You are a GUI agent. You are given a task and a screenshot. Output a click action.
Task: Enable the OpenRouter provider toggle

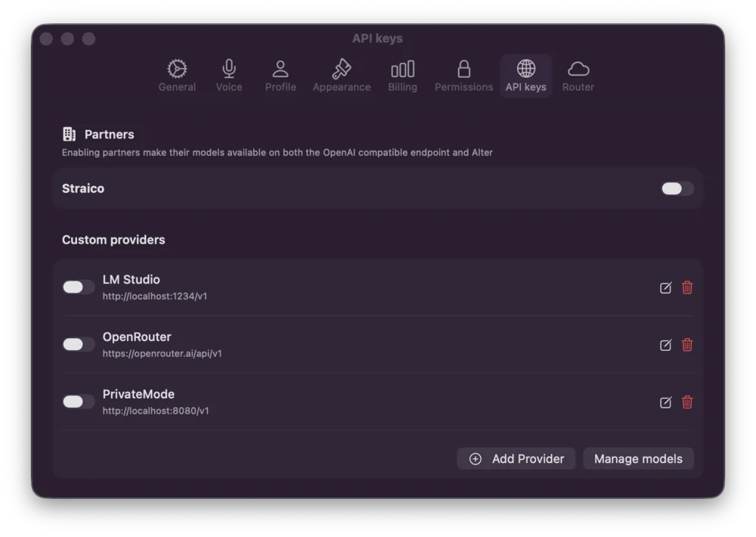click(78, 344)
